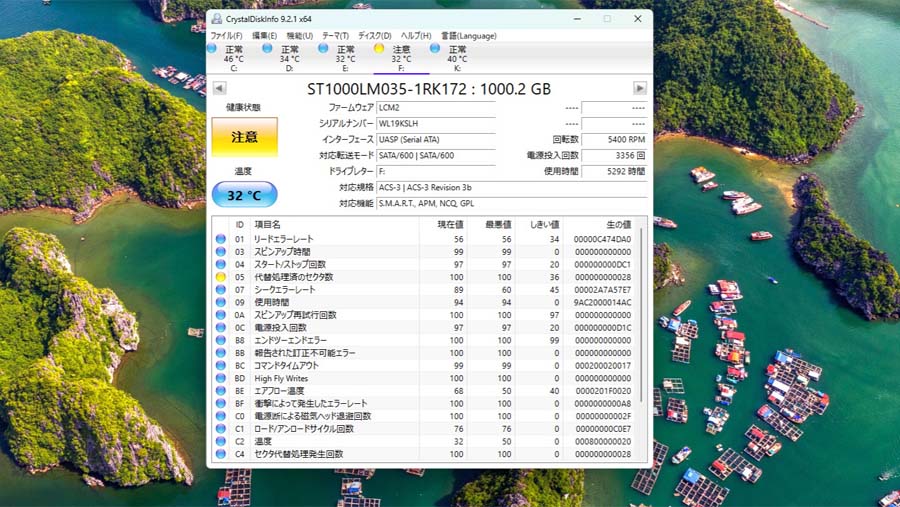Open the 編集(E) menu

click(264, 36)
